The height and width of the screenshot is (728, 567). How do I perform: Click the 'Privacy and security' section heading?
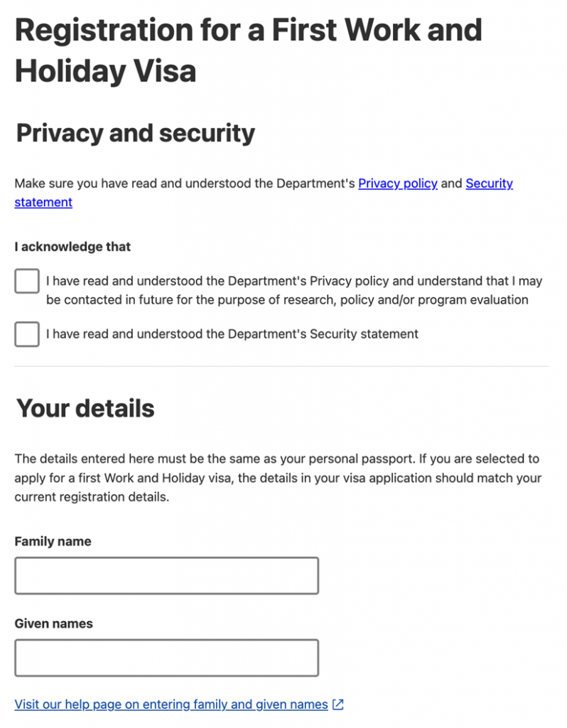pyautogui.click(x=135, y=133)
